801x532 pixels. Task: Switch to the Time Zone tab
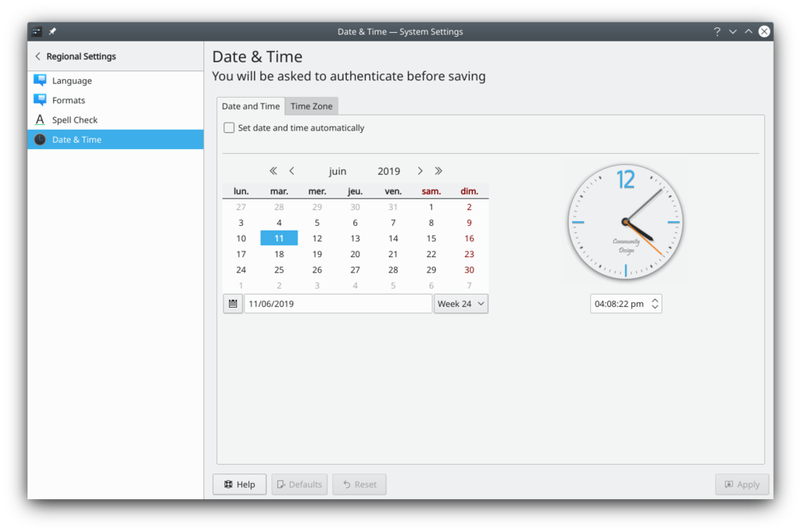point(312,106)
